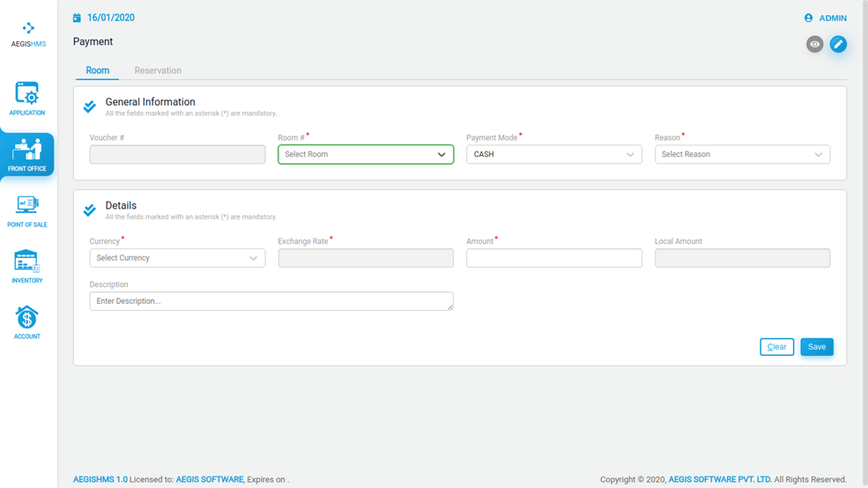868x488 pixels.
Task: Click the calendar icon beside the date
Action: pyautogui.click(x=77, y=18)
